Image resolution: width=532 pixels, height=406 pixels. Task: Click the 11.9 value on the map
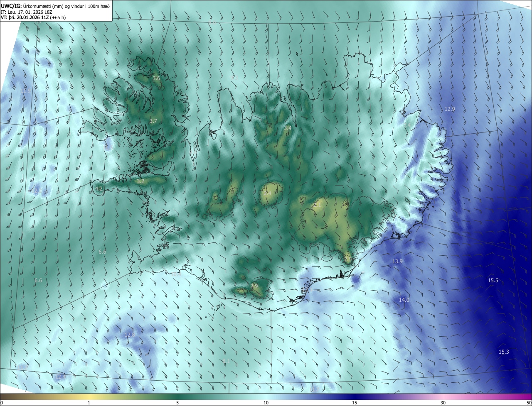(x=25, y=90)
